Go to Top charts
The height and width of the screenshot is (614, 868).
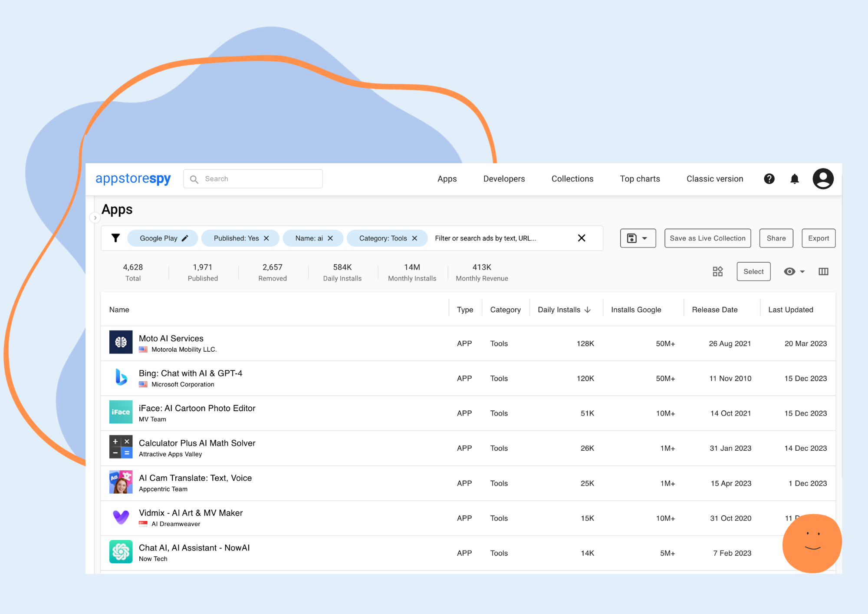click(640, 178)
